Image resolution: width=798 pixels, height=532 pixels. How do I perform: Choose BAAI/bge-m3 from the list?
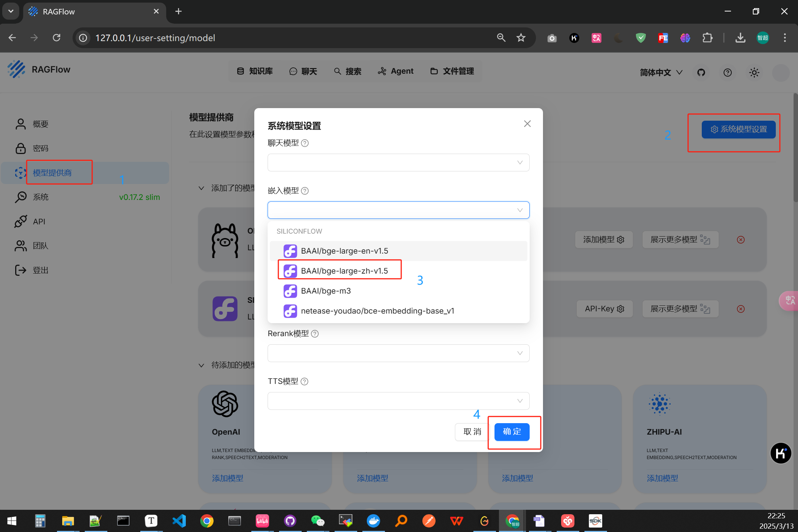click(326, 291)
